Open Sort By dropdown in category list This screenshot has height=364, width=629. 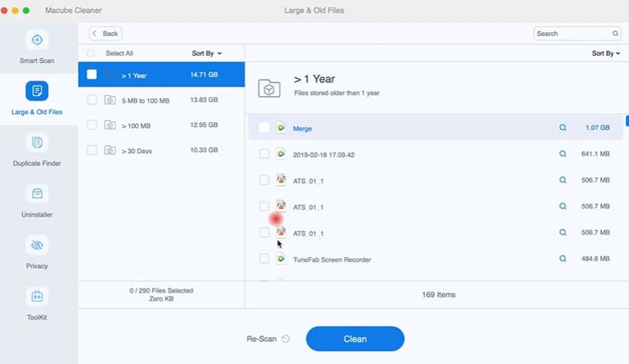click(x=207, y=53)
